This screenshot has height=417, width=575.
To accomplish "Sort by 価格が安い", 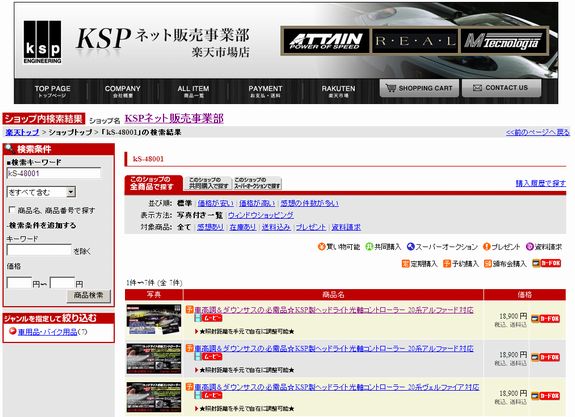I will (215, 203).
